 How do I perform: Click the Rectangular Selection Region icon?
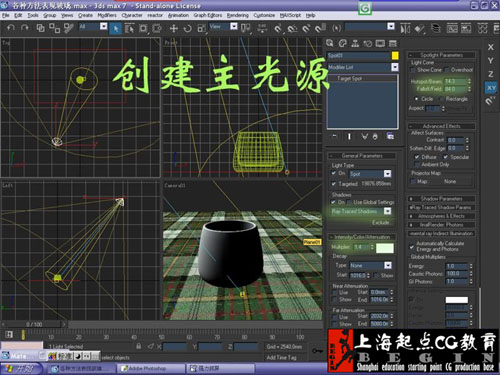click(143, 29)
